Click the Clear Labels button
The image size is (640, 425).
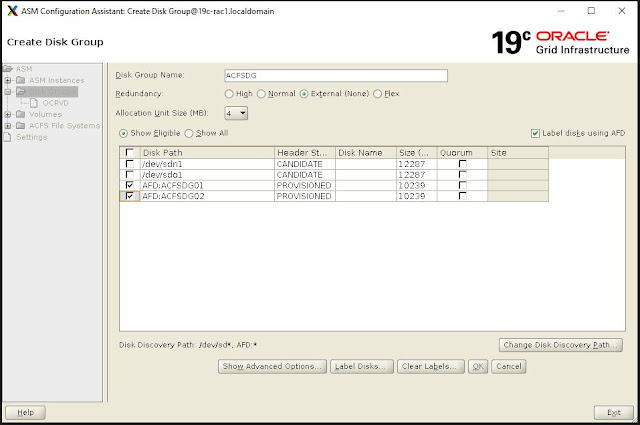pos(431,366)
